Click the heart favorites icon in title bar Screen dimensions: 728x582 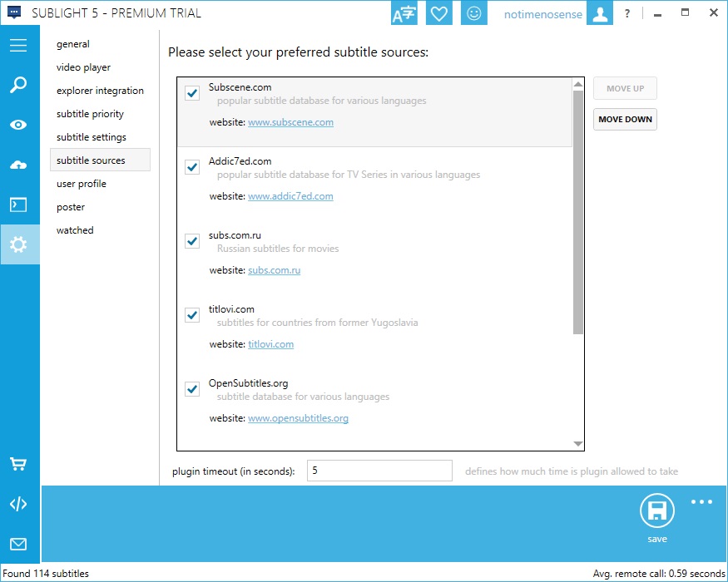coord(438,13)
